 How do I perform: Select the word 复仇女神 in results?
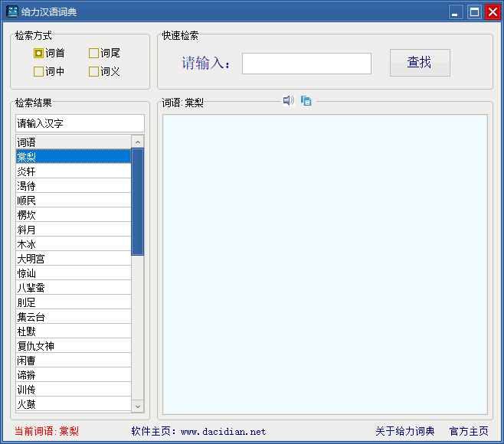pos(74,346)
